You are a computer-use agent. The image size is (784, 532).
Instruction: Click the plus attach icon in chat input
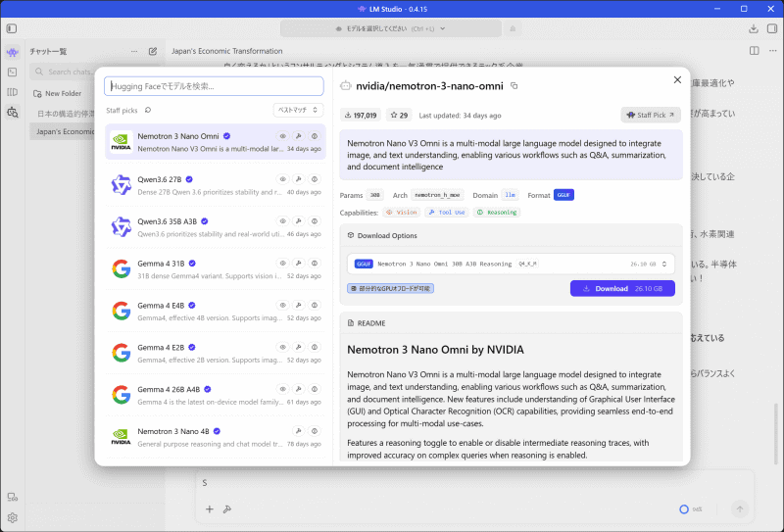210,509
